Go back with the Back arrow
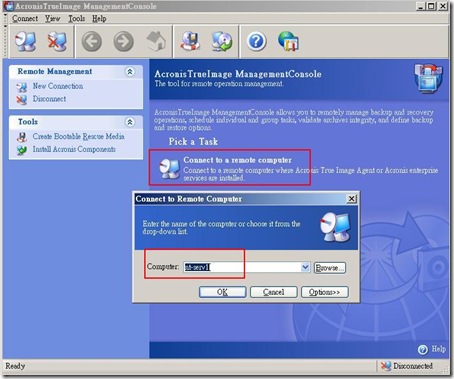 point(92,41)
